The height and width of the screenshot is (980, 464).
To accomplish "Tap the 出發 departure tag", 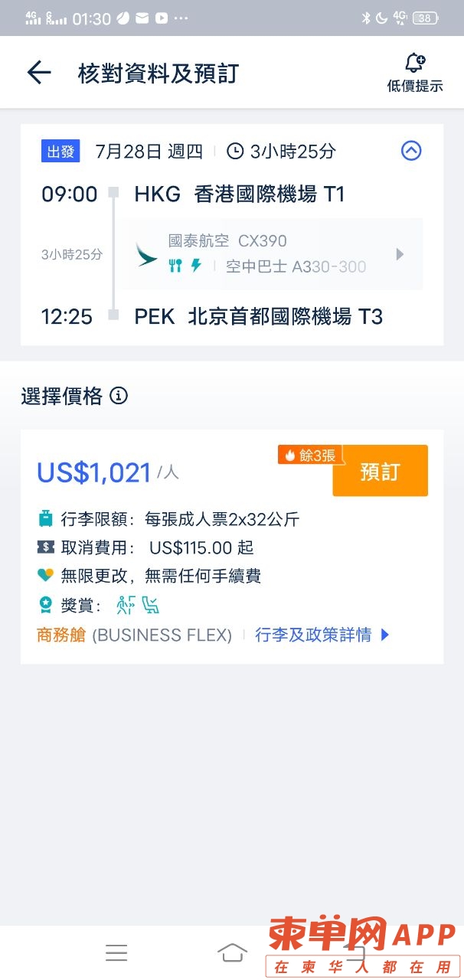I will point(60,151).
